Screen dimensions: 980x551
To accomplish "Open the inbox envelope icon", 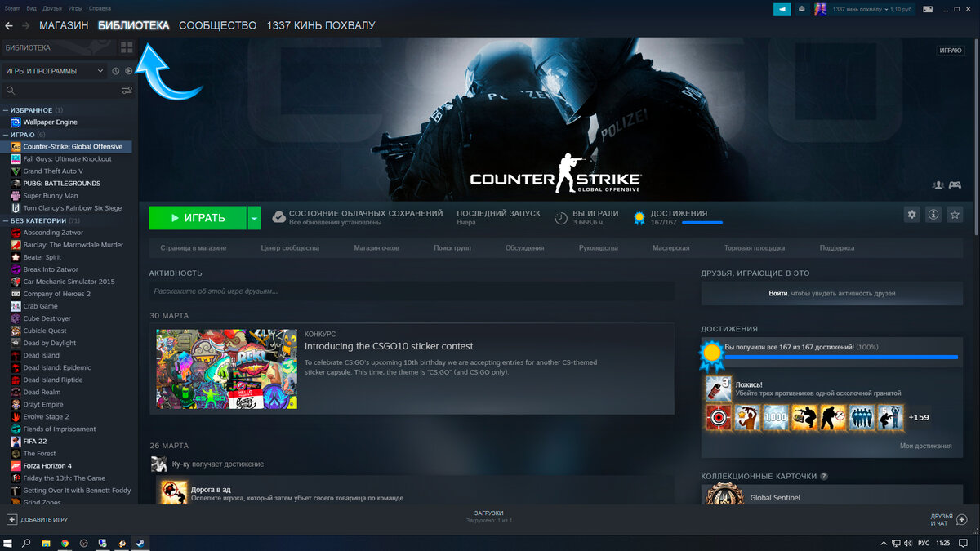I will (x=802, y=8).
